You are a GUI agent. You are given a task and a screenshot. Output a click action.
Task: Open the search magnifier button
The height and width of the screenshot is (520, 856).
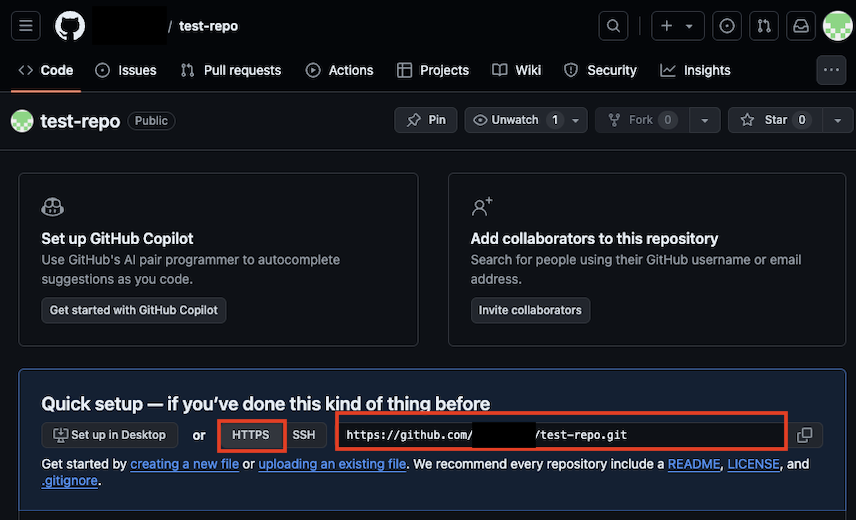pos(613,26)
